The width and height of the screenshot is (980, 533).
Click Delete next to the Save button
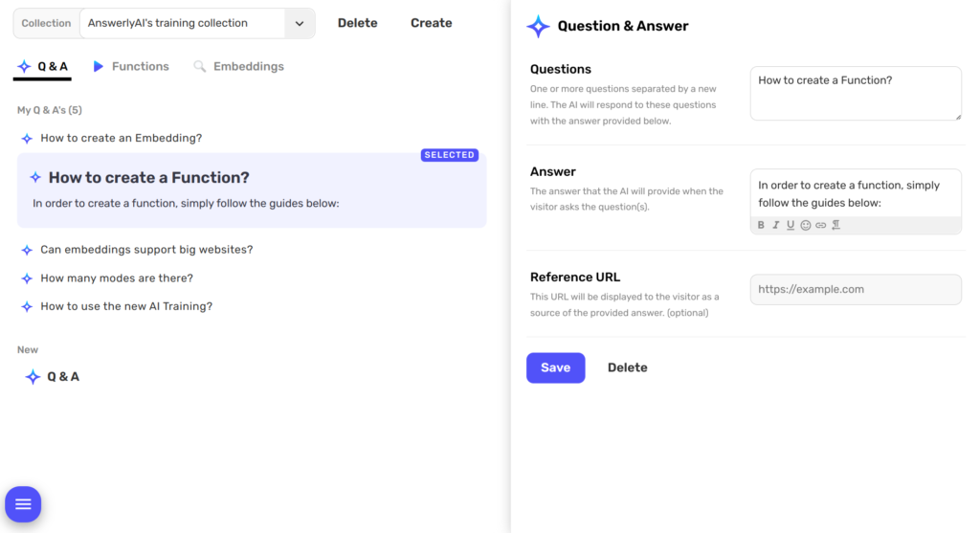pyautogui.click(x=627, y=367)
